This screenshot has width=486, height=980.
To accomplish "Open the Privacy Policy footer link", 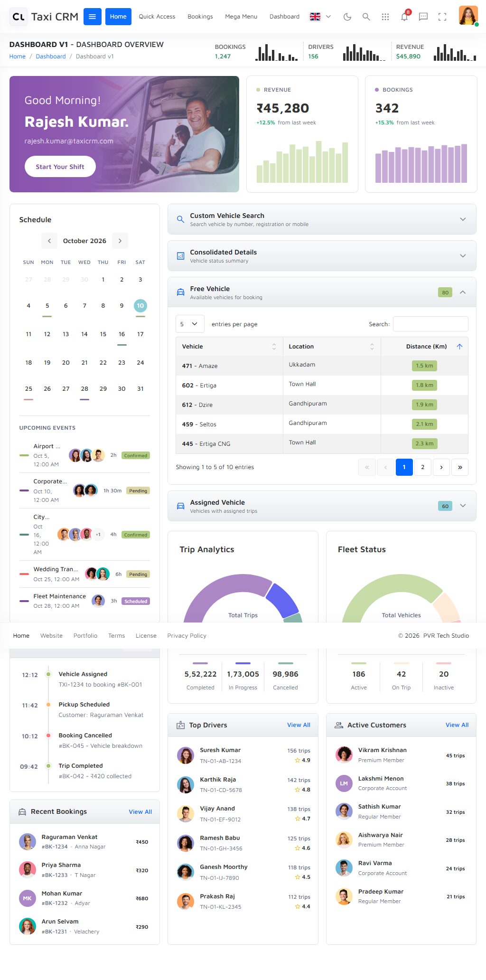I will (187, 636).
